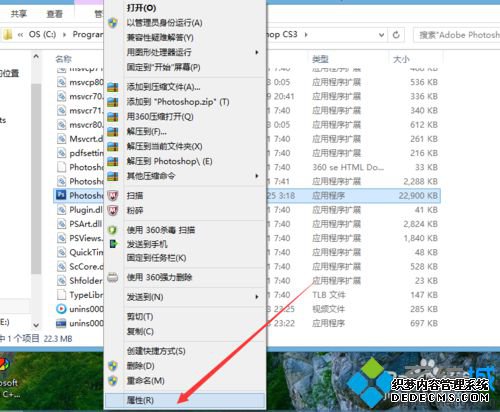Click the Adobe Photoshop search box
500x412 pixels.
click(457, 35)
